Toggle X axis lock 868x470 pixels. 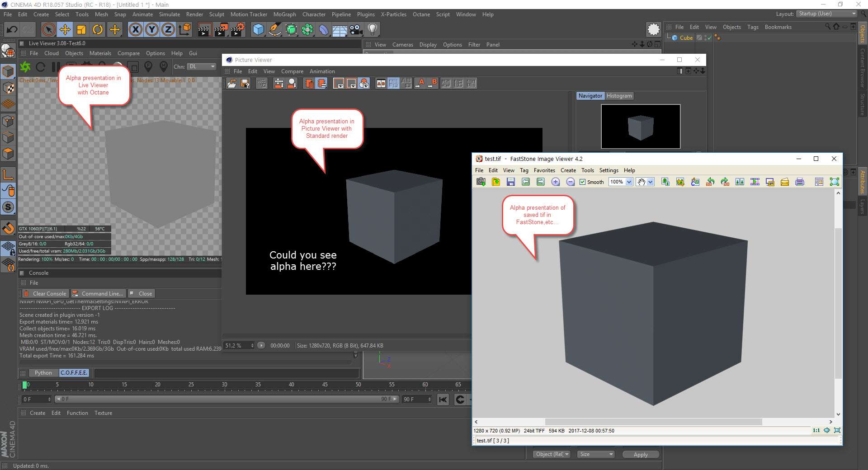(x=135, y=30)
